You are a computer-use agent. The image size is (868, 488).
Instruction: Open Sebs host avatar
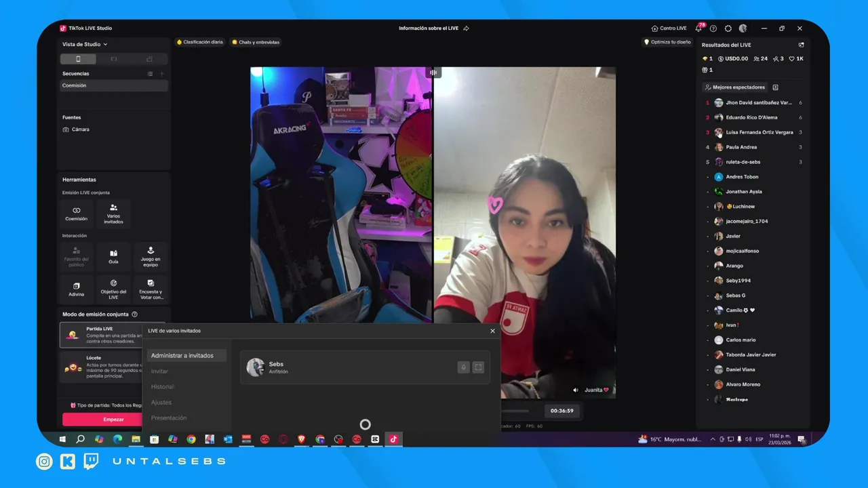pos(256,367)
